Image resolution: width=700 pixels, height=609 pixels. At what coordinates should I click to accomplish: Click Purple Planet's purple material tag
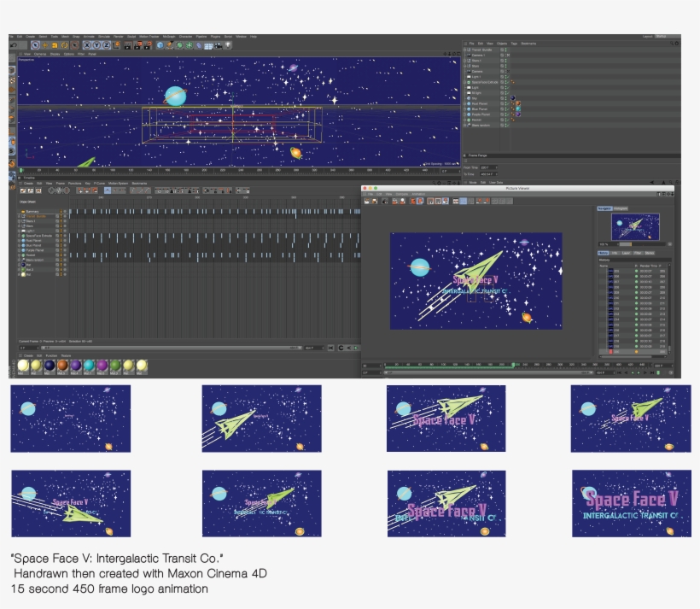coord(518,114)
